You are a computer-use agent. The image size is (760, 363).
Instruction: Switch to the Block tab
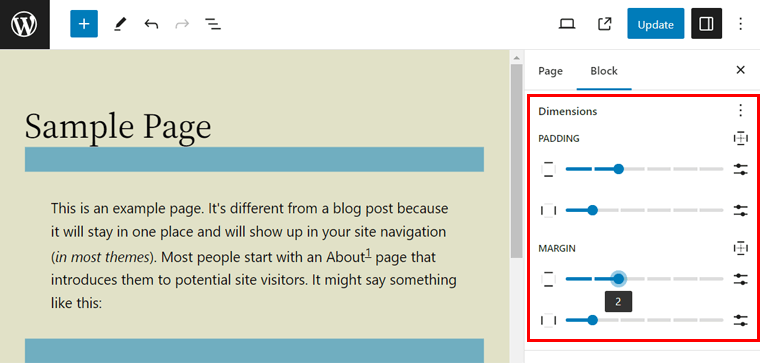click(604, 71)
